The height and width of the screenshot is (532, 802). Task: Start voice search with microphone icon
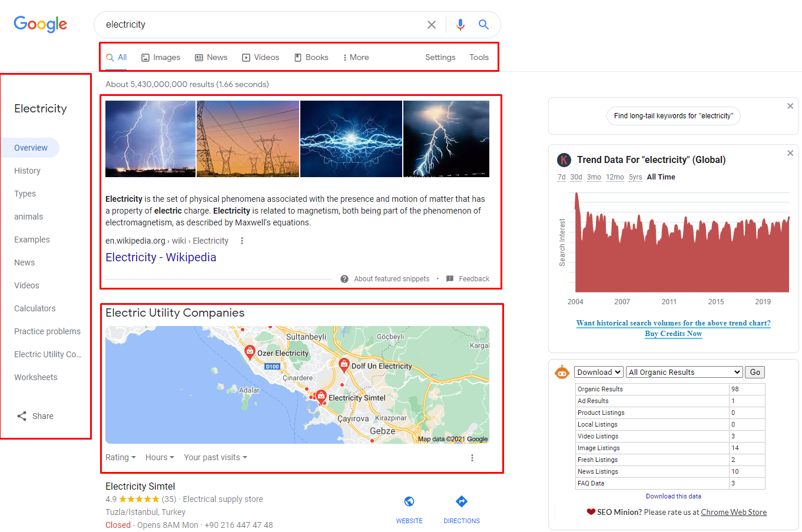coord(460,25)
